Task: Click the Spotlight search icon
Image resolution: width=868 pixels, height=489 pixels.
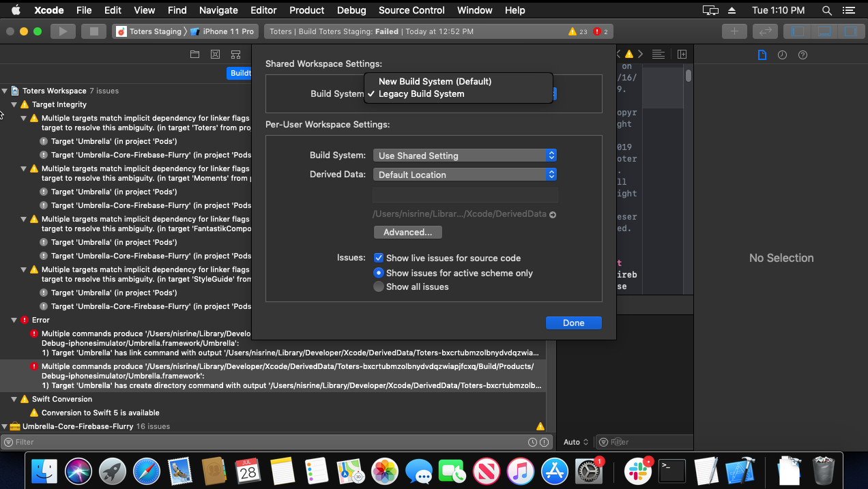Action: pyautogui.click(x=826, y=10)
